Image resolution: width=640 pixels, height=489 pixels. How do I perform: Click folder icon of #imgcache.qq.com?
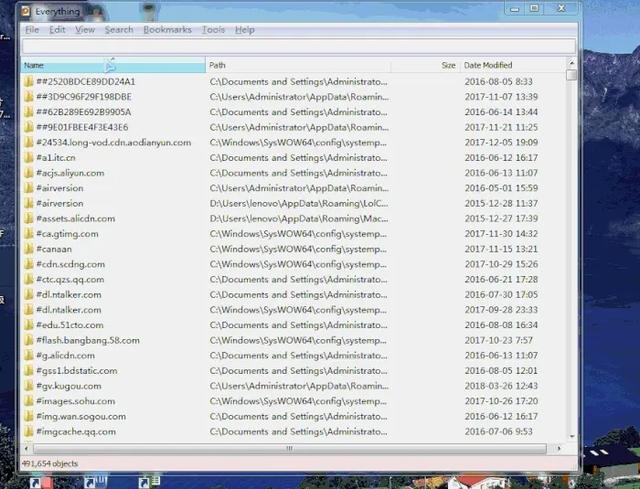pyautogui.click(x=28, y=431)
